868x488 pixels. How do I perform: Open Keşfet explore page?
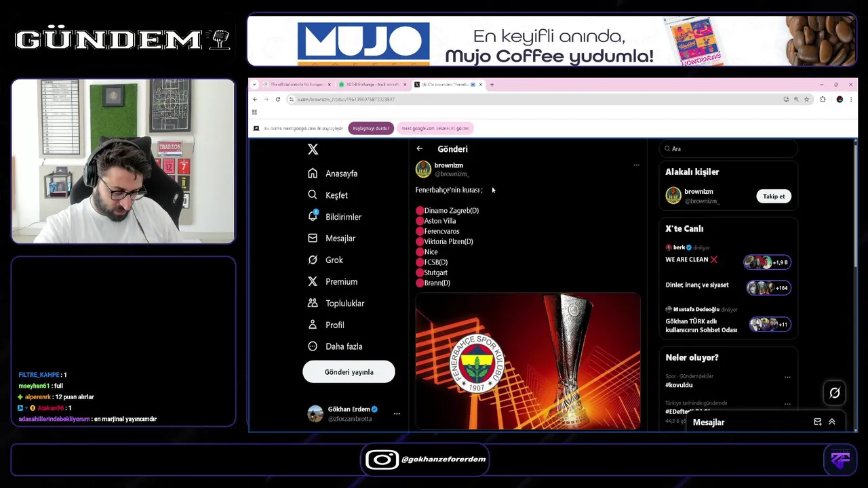328,195
